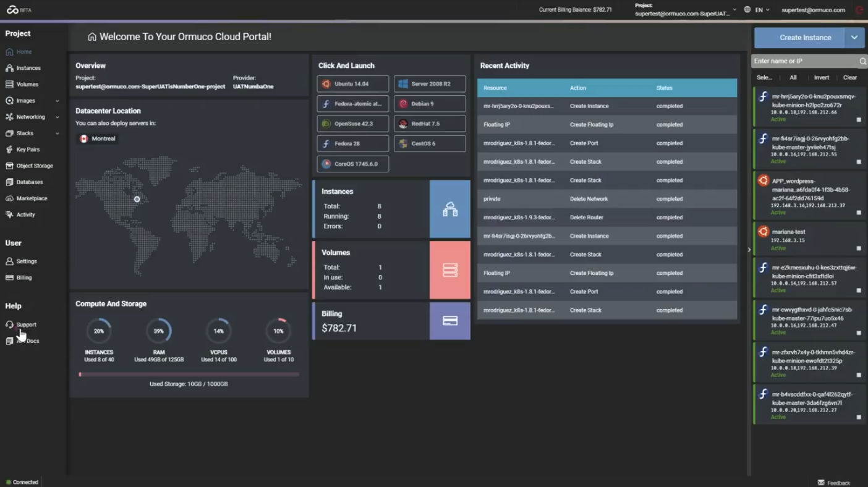Viewport: 868px width, 487px height.
Task: Click the search magnifier icon
Action: point(863,61)
